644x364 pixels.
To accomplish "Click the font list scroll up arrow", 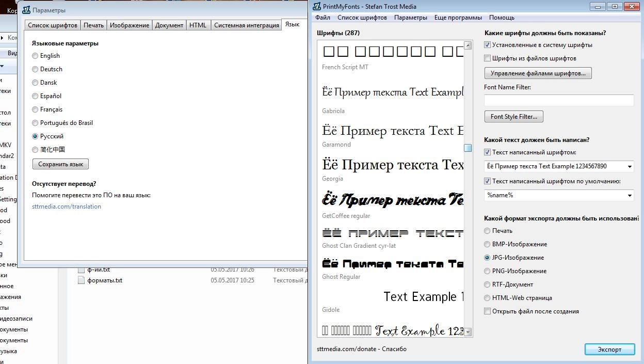I will tap(468, 45).
